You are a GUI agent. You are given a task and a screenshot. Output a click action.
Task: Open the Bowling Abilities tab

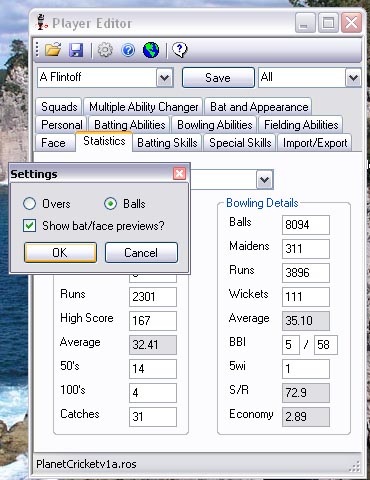click(x=215, y=125)
